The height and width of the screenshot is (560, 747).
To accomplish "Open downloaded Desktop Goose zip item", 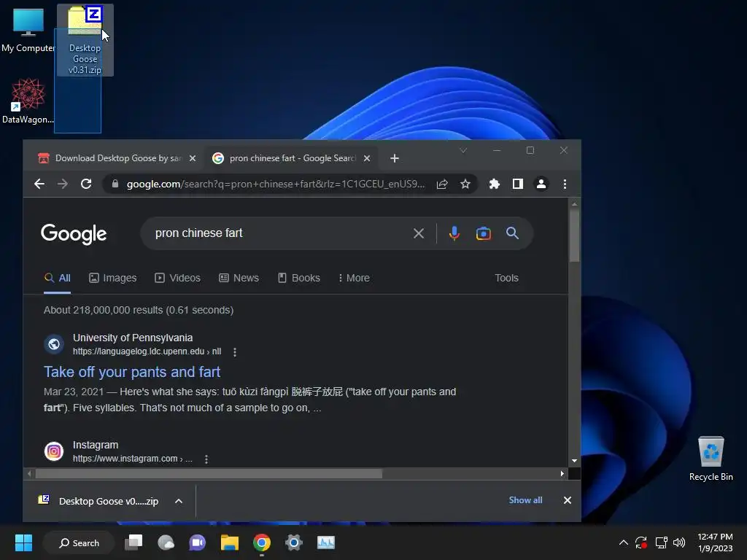I will pyautogui.click(x=98, y=501).
